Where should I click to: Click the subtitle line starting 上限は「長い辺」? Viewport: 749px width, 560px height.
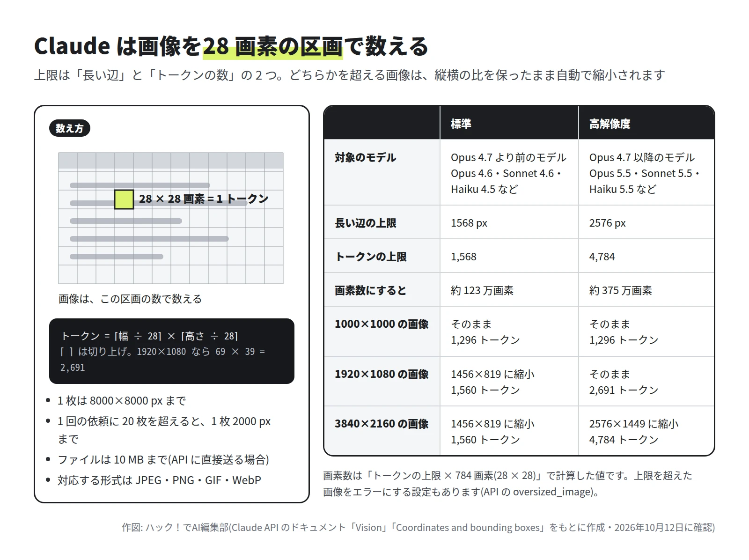[x=349, y=75]
